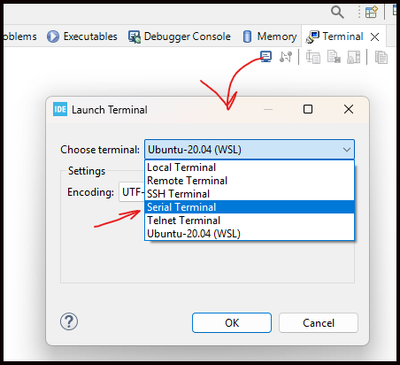Select Serial Terminal option

[x=249, y=207]
